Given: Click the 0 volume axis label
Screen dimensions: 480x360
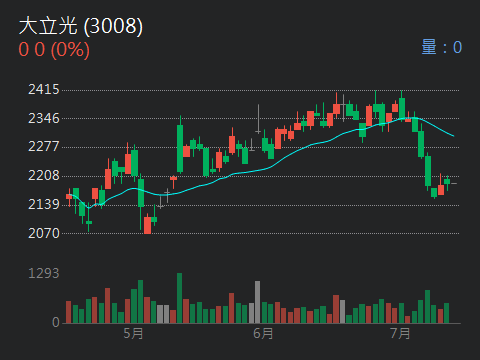Looking at the screenshot, I should tap(56, 322).
